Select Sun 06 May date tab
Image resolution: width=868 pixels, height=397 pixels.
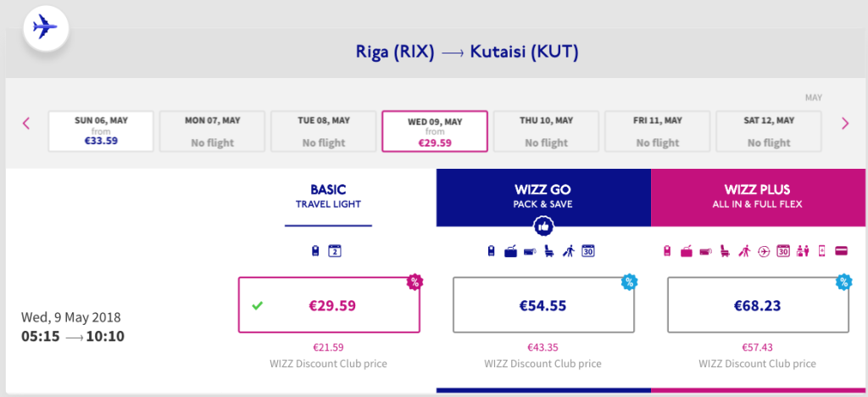tap(101, 131)
